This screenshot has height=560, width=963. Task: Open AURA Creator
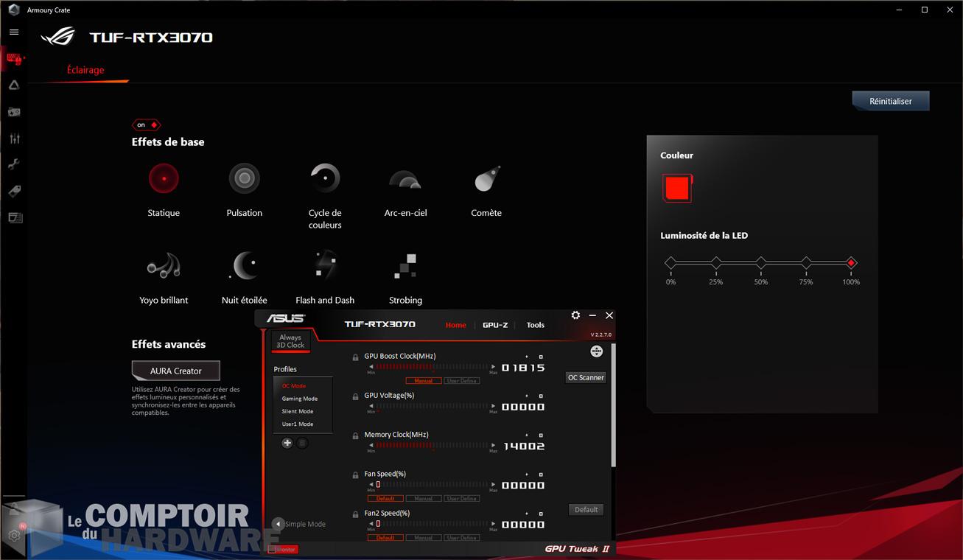coord(175,370)
